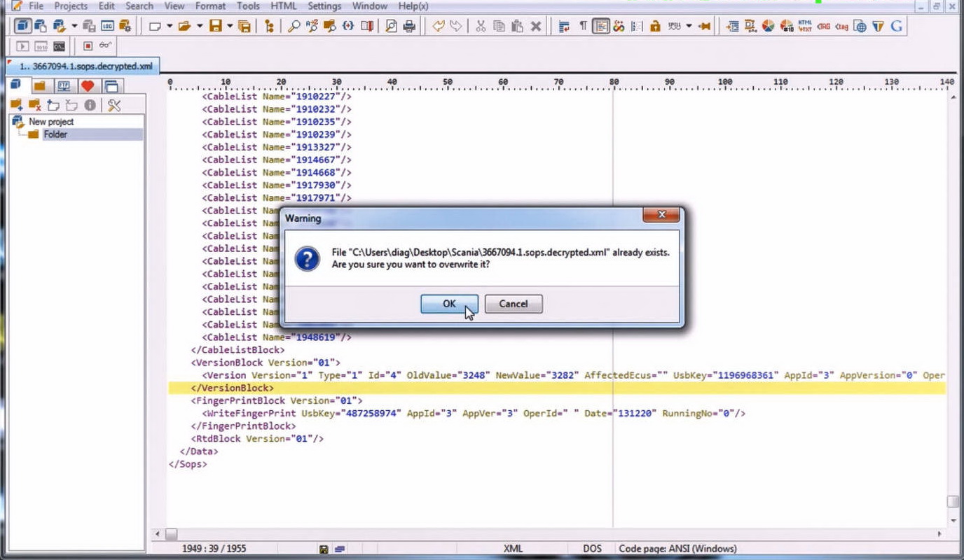Click the command prompt icon
Image resolution: width=964 pixels, height=560 pixels.
pos(60,46)
